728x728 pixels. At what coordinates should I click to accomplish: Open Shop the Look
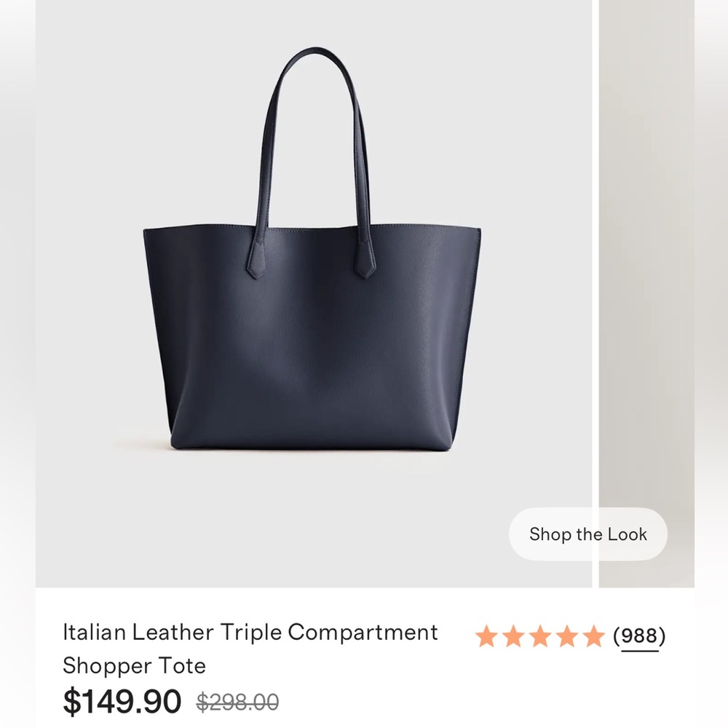[587, 534]
